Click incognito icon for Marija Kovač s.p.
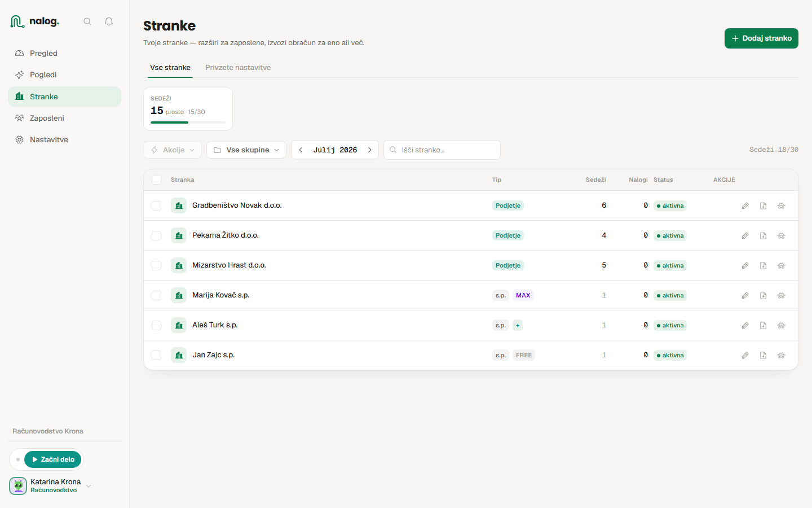 (x=781, y=296)
